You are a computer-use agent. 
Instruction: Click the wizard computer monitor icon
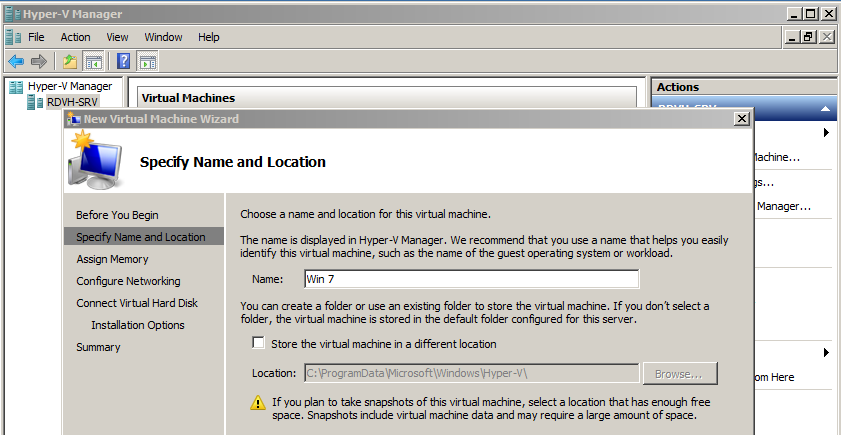(x=94, y=160)
